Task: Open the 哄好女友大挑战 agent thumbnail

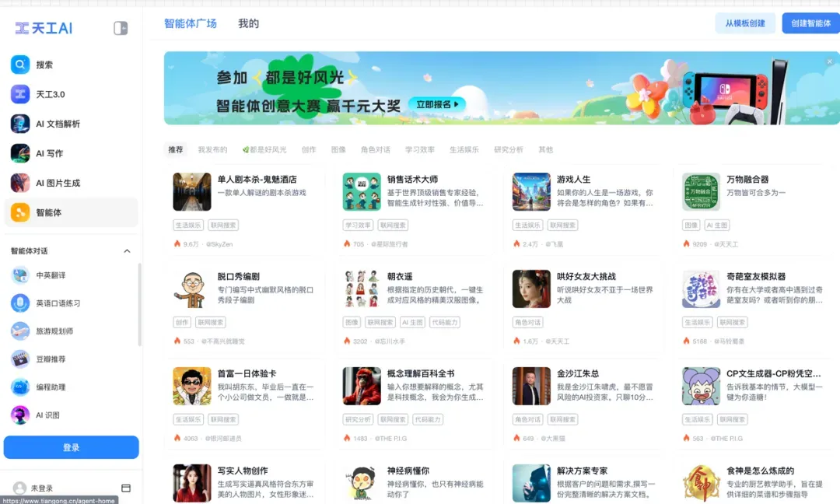Action: [531, 289]
